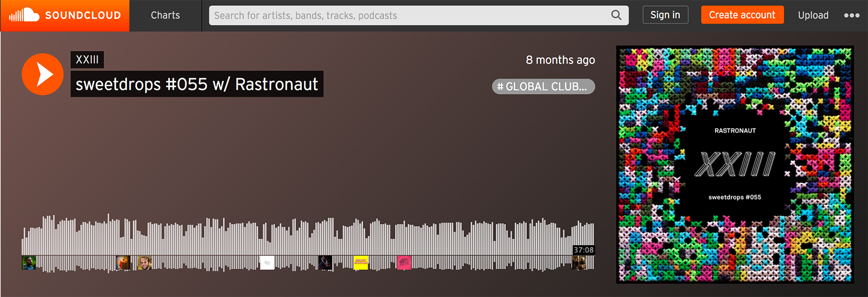Open the Charts page
The height and width of the screenshot is (297, 868).
tap(165, 15)
